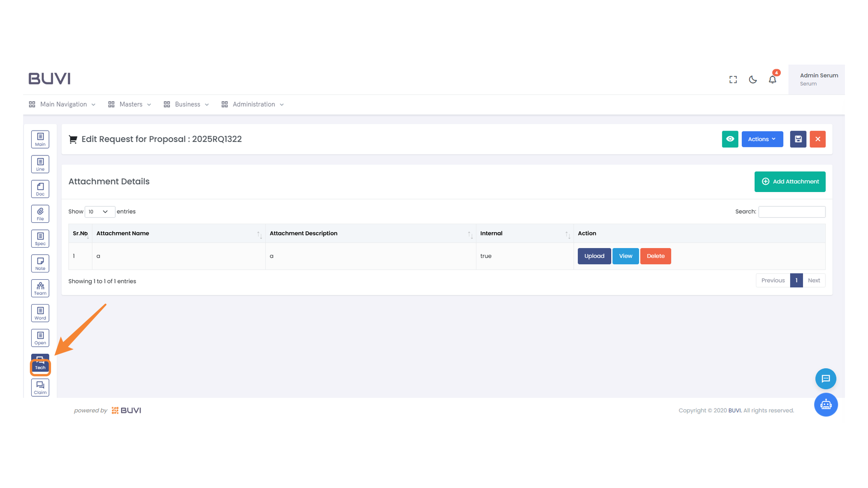Viewport: 868px width, 488px height.
Task: Open the show entries count dropdown
Action: [99, 212]
